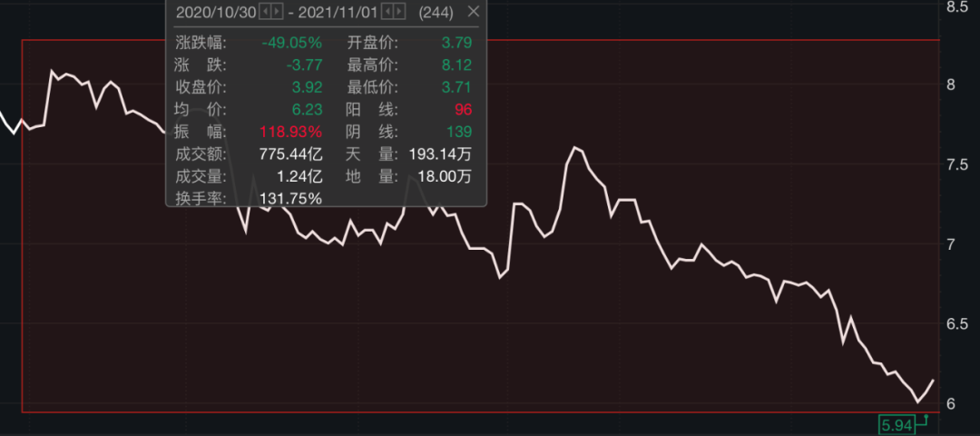Close the interval statistics popup
Viewport: 980px width, 436px height.
(472, 12)
